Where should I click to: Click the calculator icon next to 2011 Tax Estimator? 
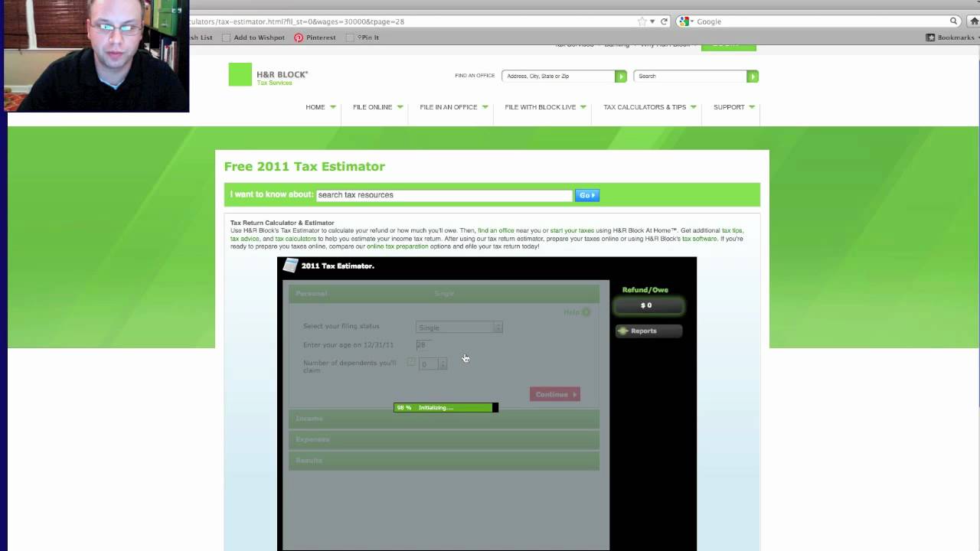coord(290,266)
